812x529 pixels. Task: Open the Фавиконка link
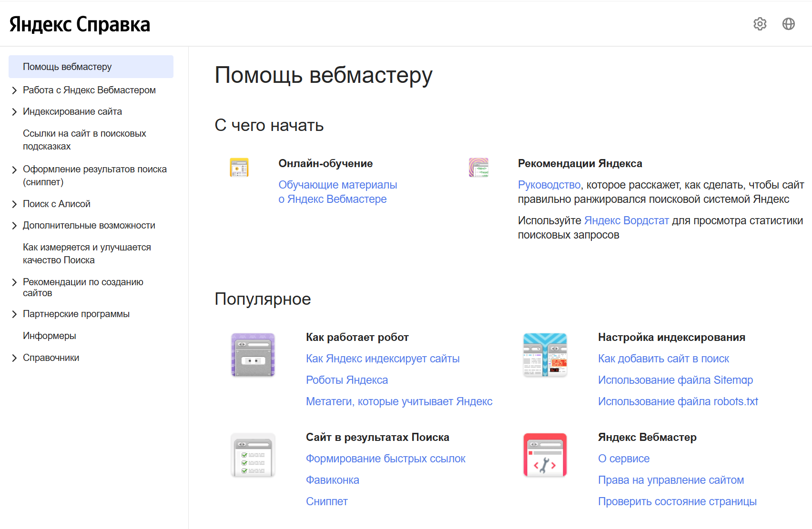coord(333,480)
